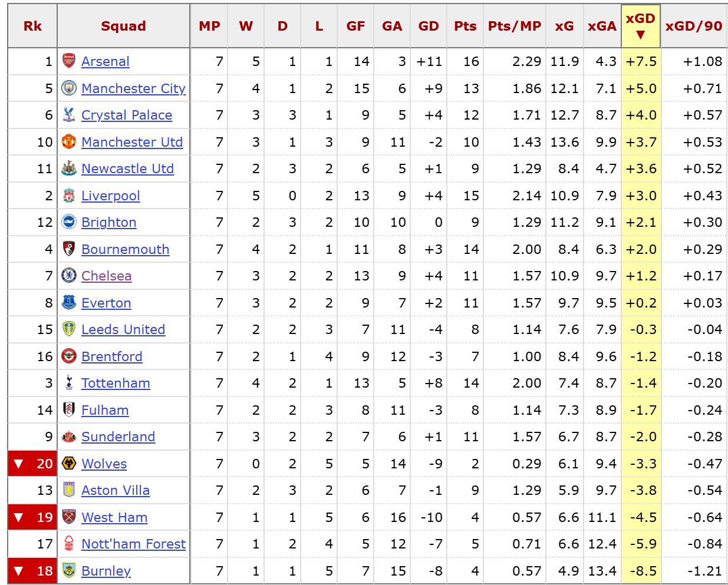Sort the table by the Pts header
The width and height of the screenshot is (728, 585).
(x=466, y=25)
